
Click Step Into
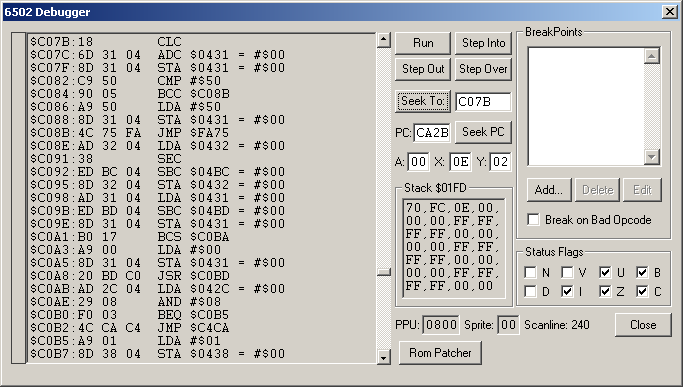483,43
